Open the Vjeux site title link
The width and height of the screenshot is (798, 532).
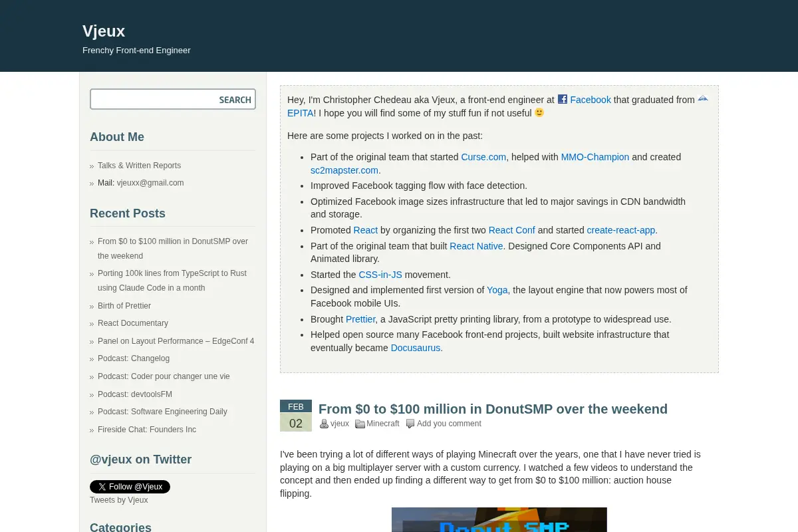pyautogui.click(x=104, y=31)
